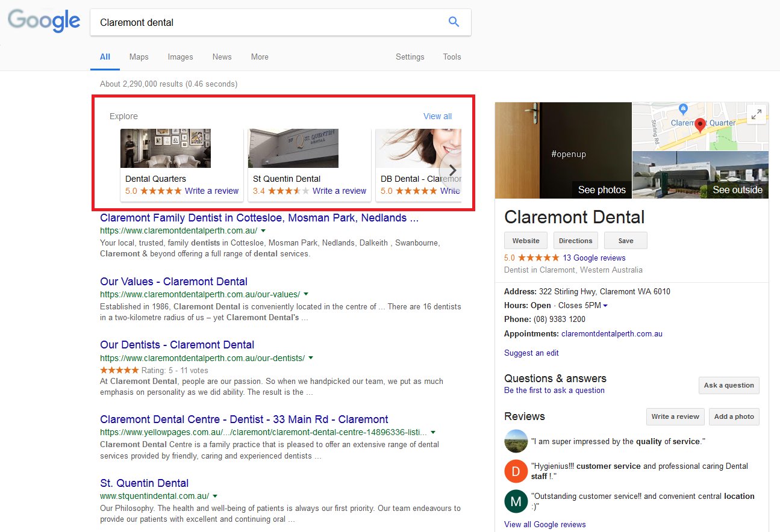Open St. Quentin Dental result title
Image resolution: width=780 pixels, height=532 pixels.
(144, 483)
